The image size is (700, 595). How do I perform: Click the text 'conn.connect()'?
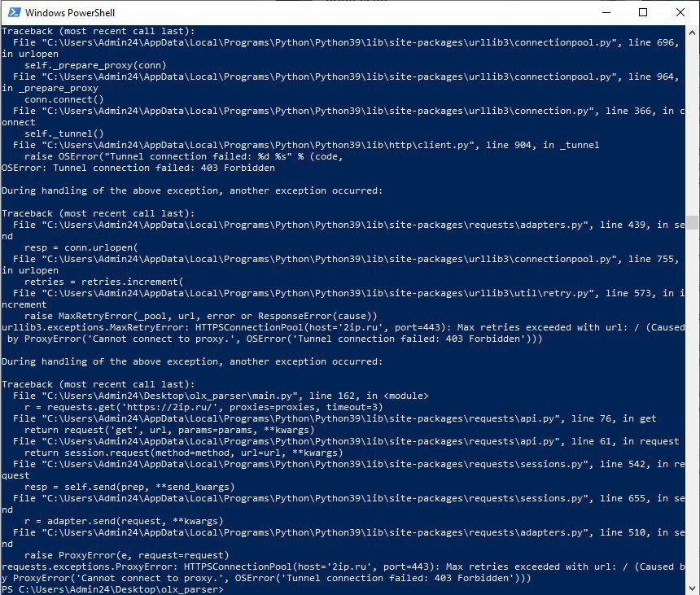click(x=63, y=99)
